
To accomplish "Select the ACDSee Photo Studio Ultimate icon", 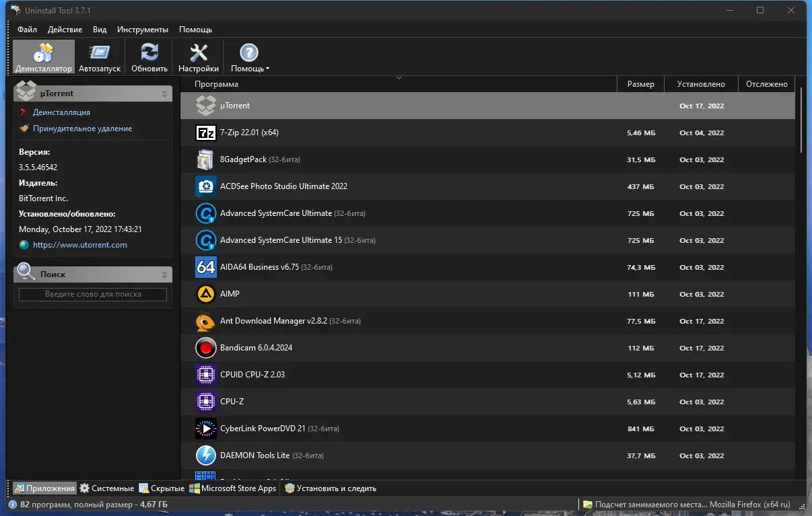I will (205, 186).
